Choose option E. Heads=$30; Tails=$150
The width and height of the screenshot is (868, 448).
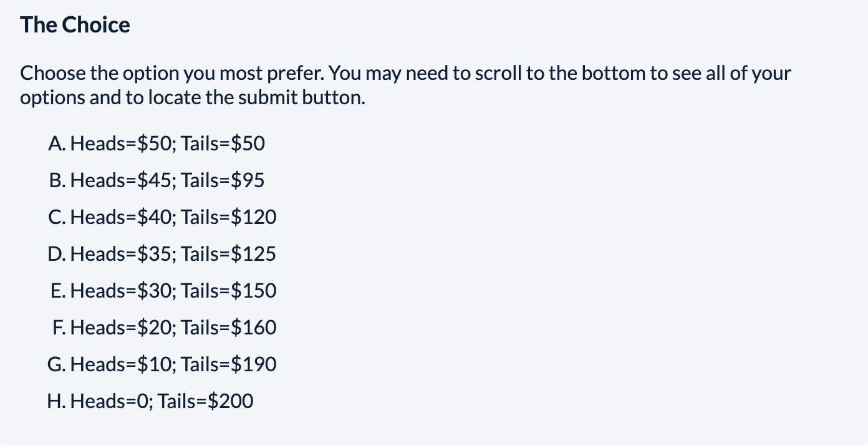pyautogui.click(x=163, y=291)
